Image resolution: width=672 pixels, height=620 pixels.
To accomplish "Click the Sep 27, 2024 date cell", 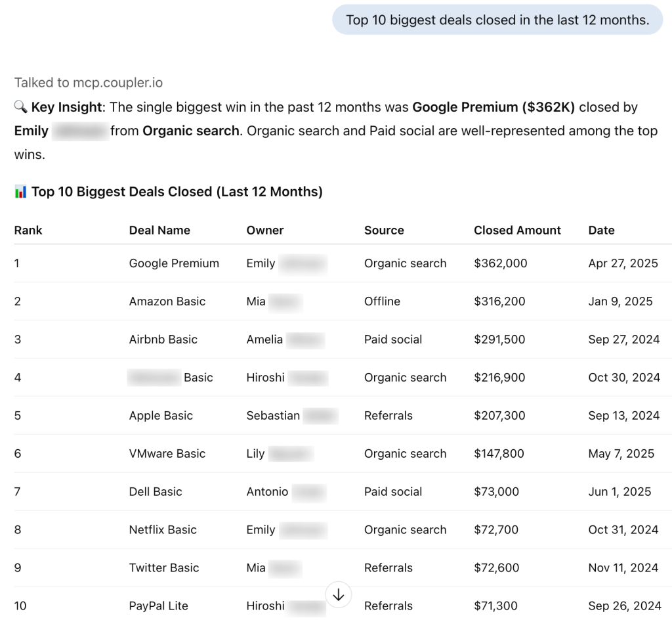I will click(x=624, y=340).
